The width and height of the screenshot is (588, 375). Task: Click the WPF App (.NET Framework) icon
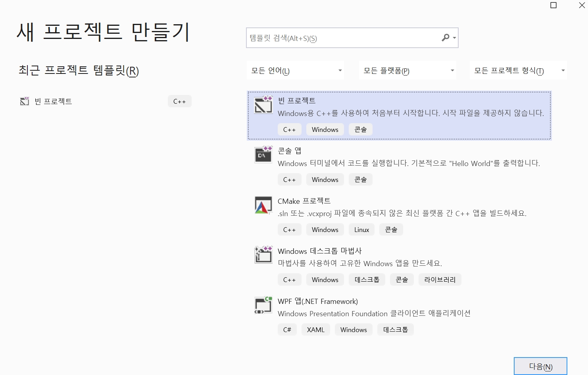pos(263,305)
